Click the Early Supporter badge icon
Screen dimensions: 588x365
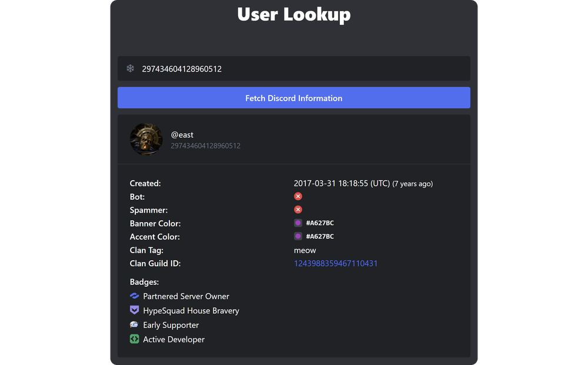(134, 324)
